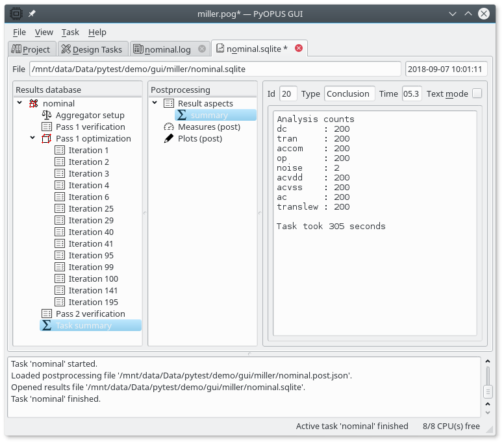Click the sigma icon next to Task summary
The image size is (504, 444).
click(x=46, y=325)
